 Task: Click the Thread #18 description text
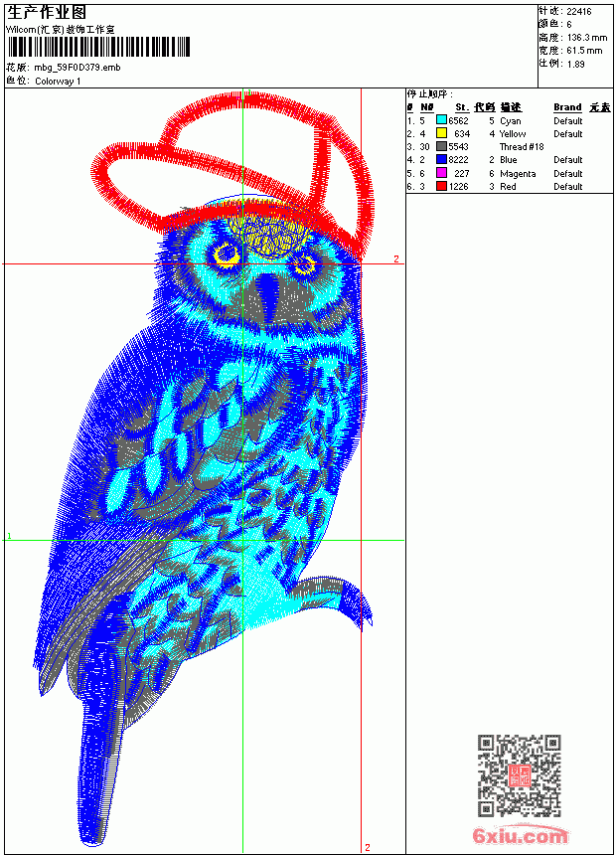(x=522, y=147)
